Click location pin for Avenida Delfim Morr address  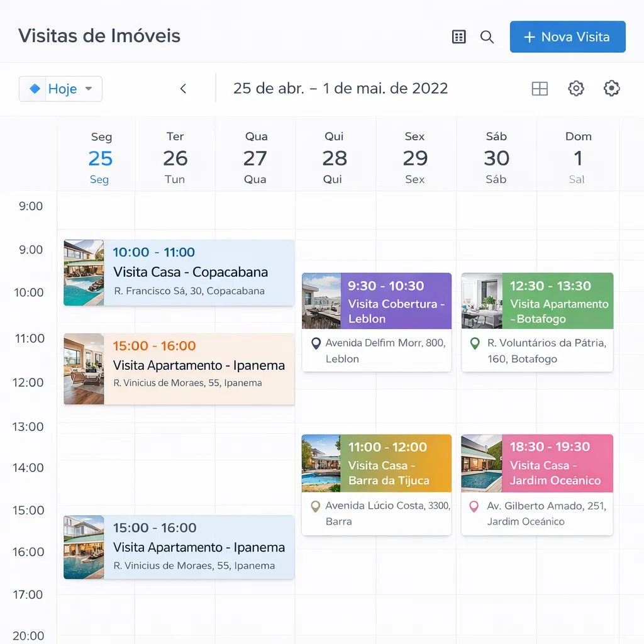click(x=316, y=343)
